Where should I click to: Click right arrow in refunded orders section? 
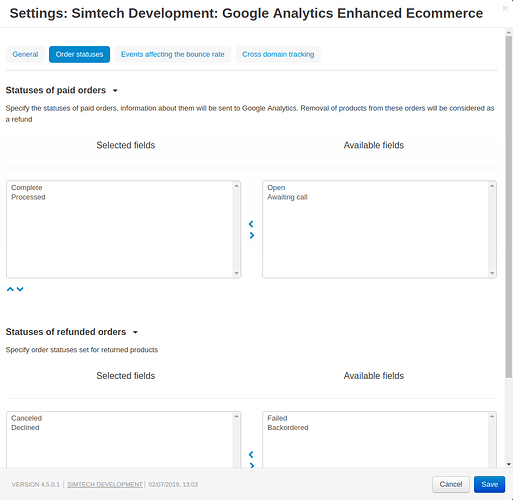[x=252, y=465]
